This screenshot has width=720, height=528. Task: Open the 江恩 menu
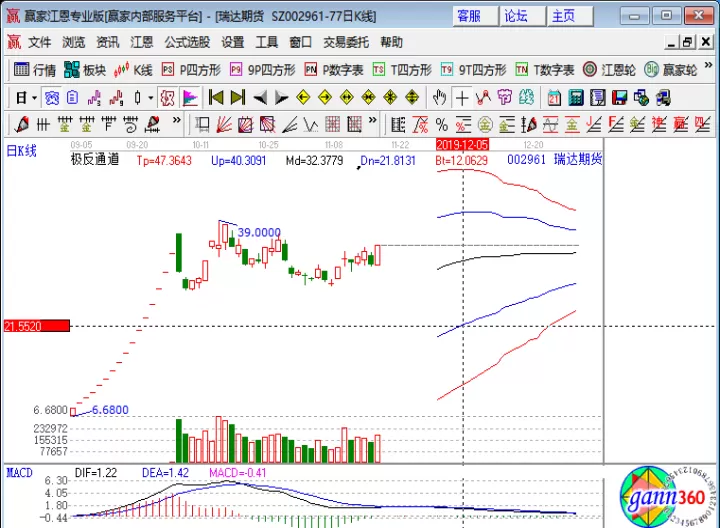pos(141,42)
